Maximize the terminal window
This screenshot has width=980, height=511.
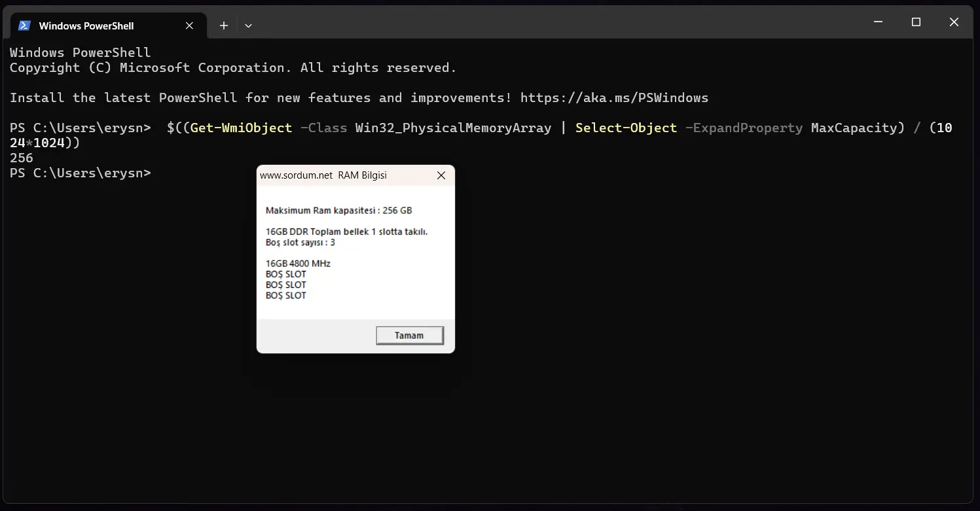click(916, 22)
